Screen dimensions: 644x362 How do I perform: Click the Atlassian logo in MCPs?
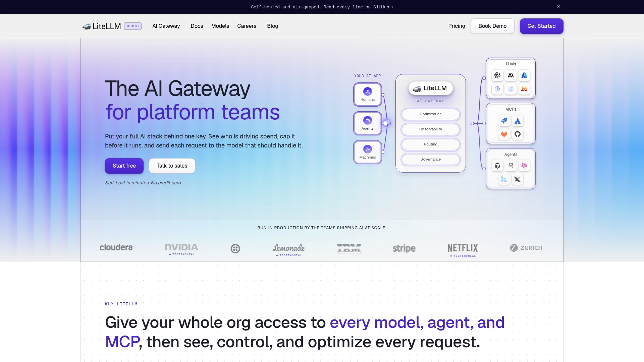click(518, 121)
